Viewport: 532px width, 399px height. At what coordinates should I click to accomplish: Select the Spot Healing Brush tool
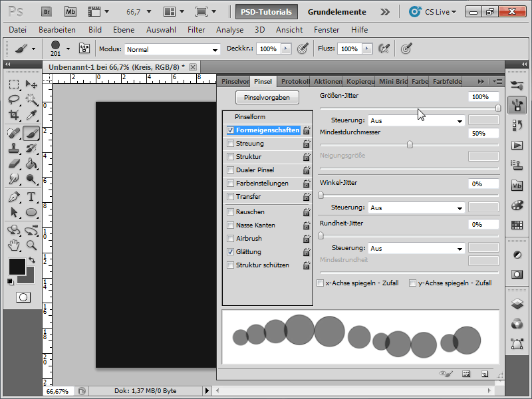tap(14, 133)
